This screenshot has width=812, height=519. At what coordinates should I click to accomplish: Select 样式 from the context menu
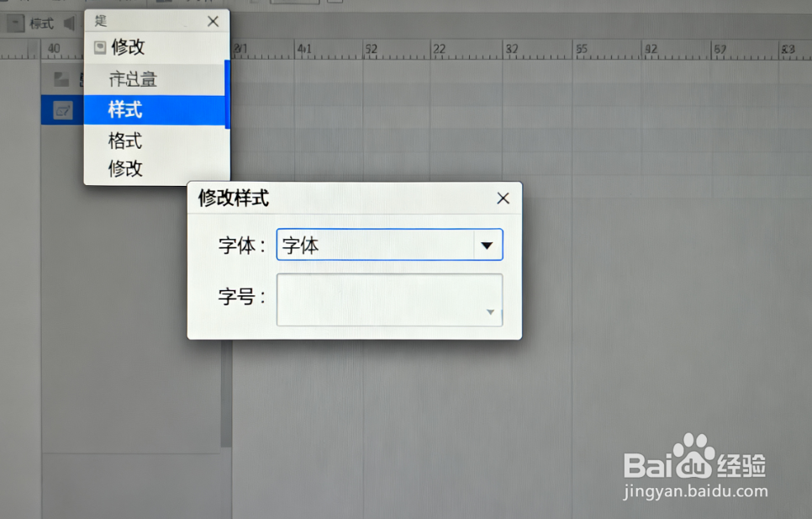(x=126, y=109)
